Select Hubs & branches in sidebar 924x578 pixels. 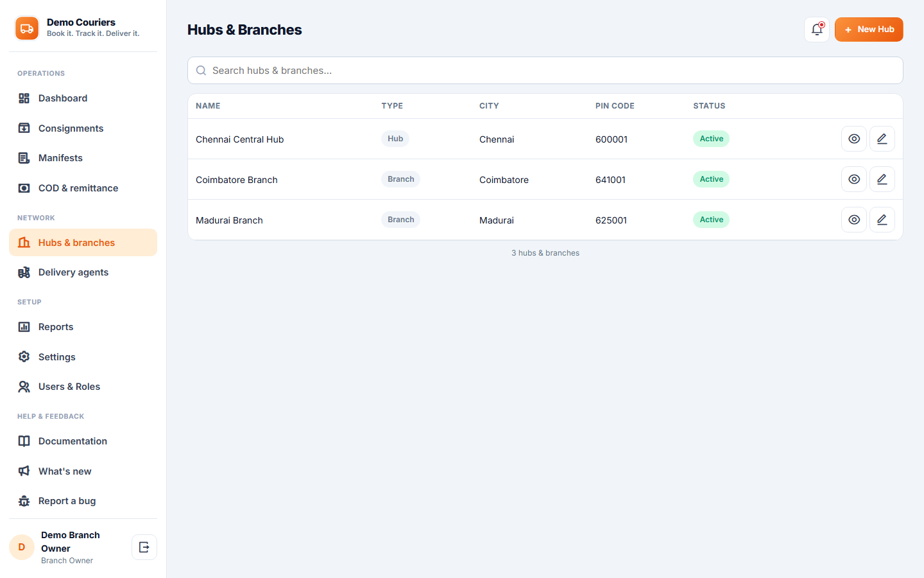pos(83,243)
